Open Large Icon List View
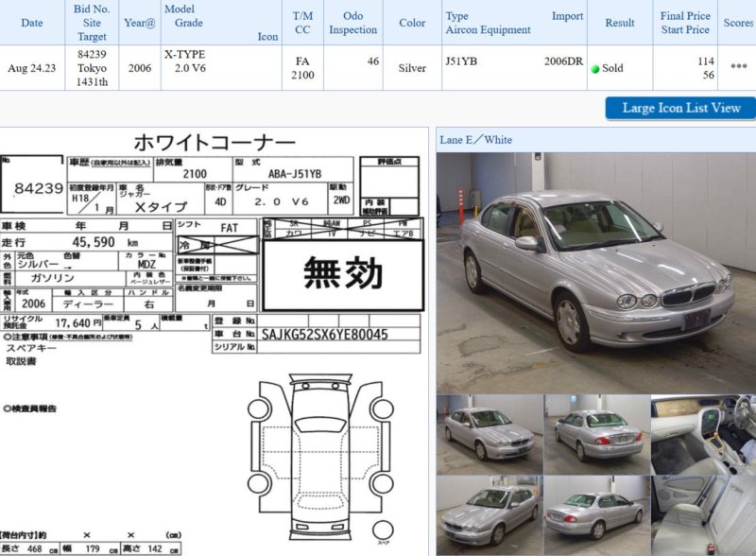The width and height of the screenshot is (756, 556). [680, 108]
